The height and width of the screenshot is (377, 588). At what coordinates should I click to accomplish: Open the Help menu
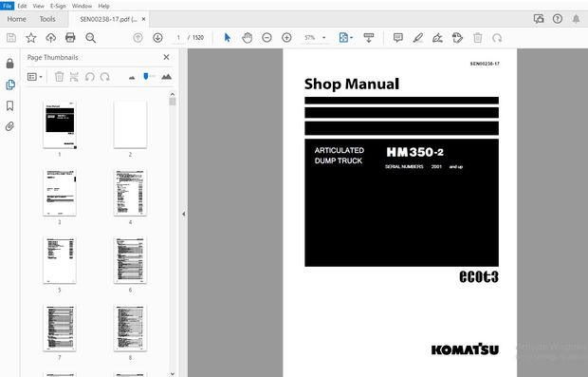coord(104,6)
